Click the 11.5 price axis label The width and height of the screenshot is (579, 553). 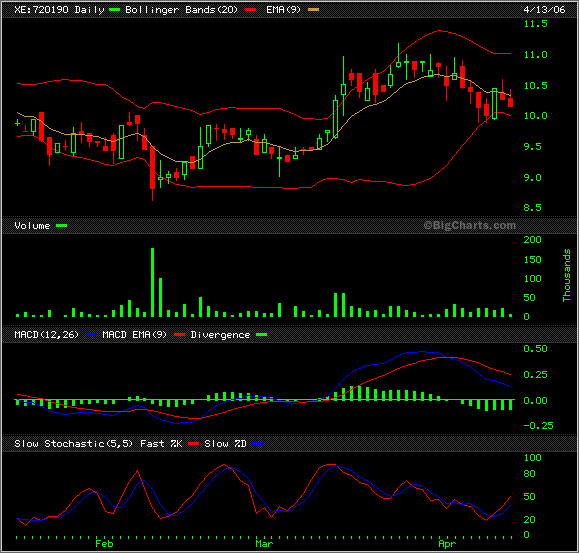pyautogui.click(x=535, y=24)
